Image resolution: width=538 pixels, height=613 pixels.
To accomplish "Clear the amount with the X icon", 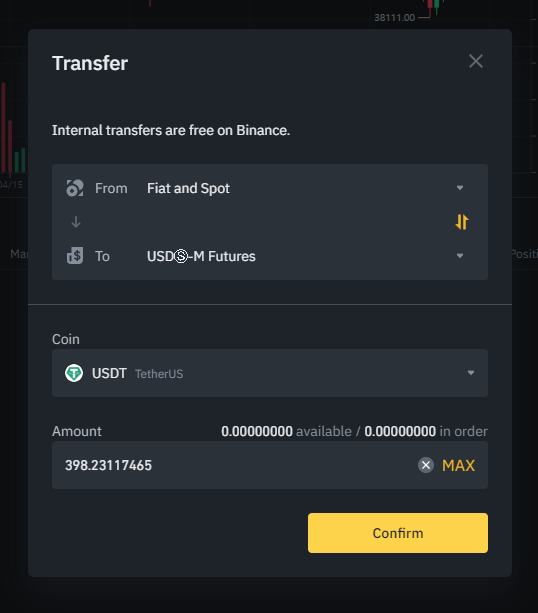I will 426,465.
